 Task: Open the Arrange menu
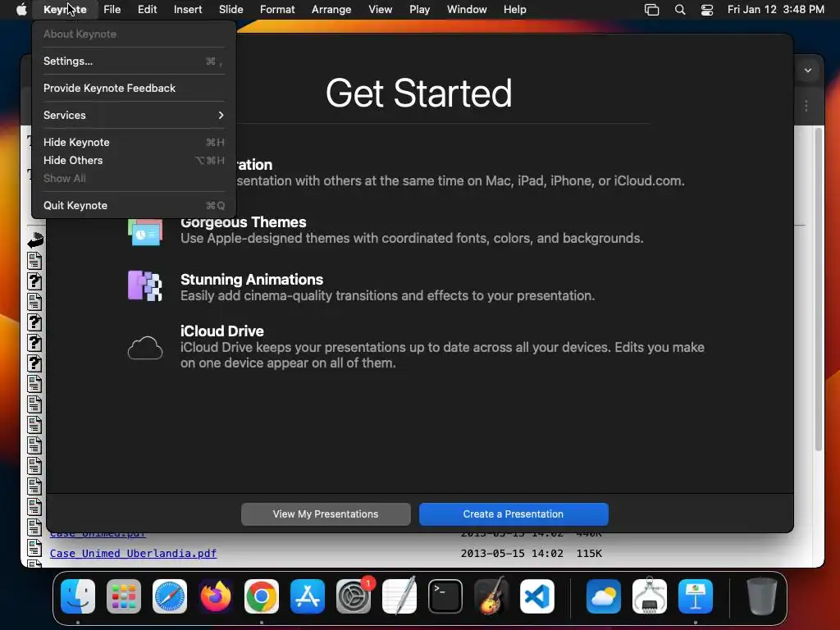(331, 10)
